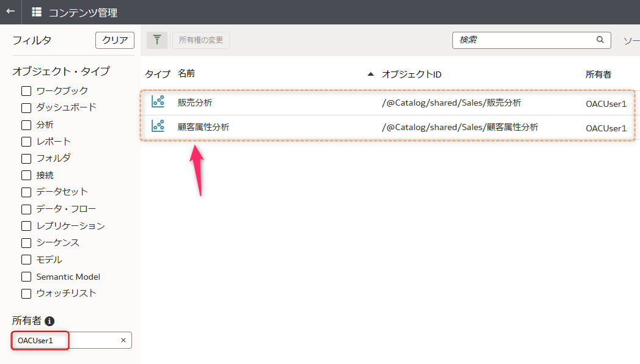
Task: Select the モデル checkbox
Action: (26, 260)
